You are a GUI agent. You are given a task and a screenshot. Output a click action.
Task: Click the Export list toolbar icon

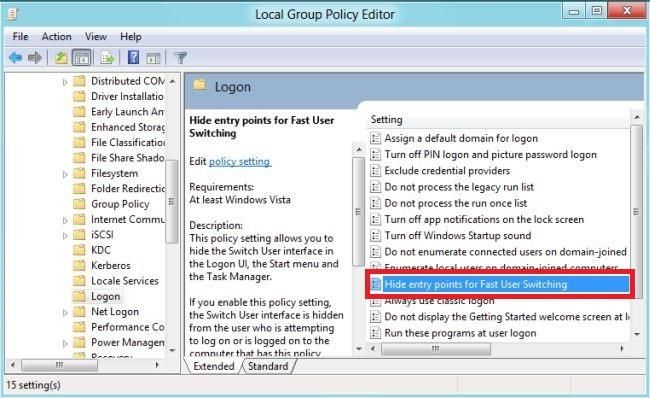coord(107,58)
